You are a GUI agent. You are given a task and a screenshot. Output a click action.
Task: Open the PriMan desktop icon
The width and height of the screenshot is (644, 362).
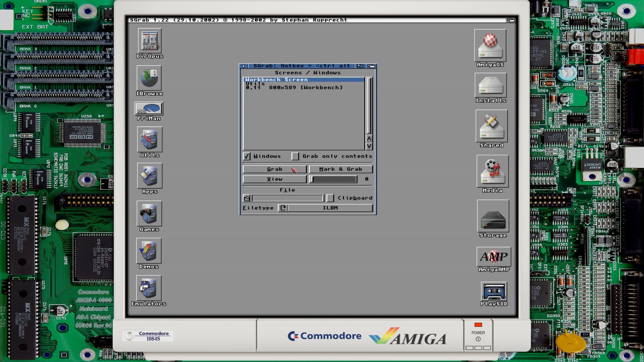tap(149, 109)
